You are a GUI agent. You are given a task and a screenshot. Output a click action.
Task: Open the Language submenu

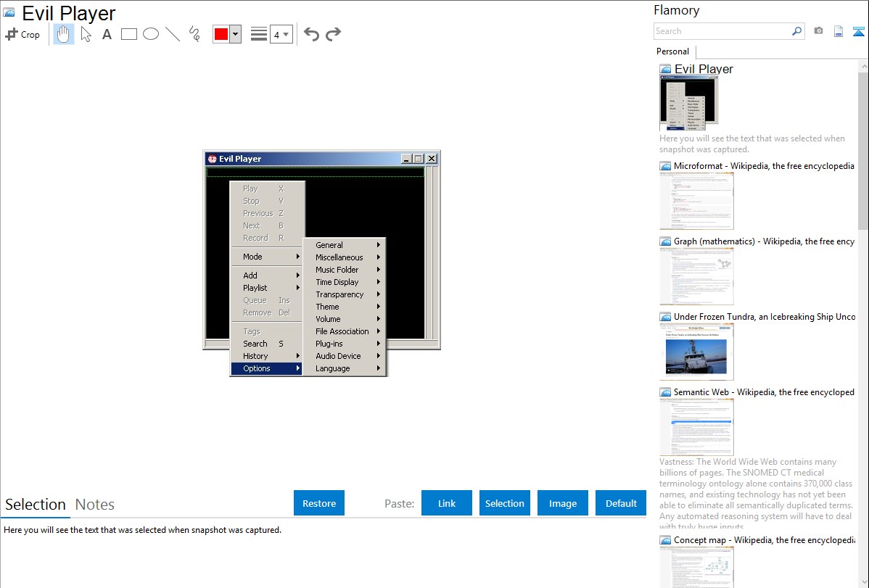(345, 368)
